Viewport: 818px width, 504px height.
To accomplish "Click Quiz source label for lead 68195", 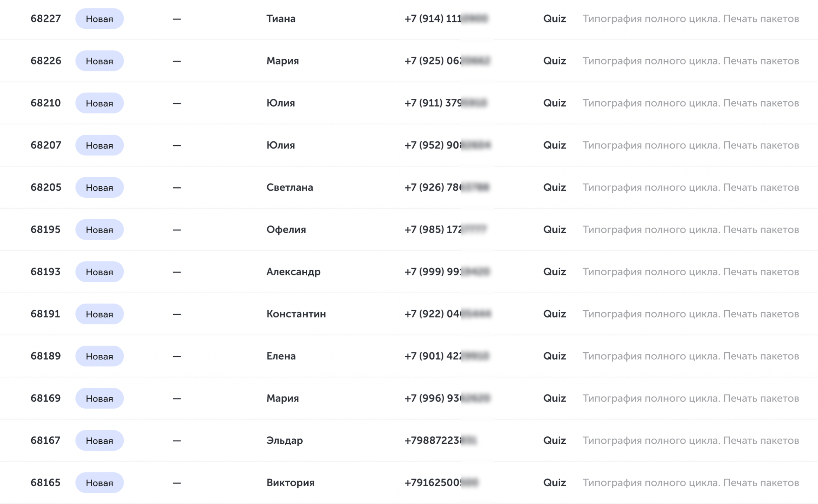I will click(x=554, y=230).
